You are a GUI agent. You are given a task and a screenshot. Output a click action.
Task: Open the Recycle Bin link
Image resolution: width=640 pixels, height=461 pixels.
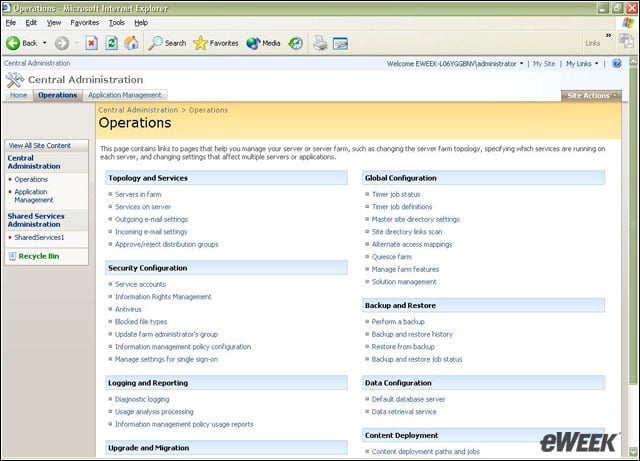pyautogui.click(x=39, y=256)
